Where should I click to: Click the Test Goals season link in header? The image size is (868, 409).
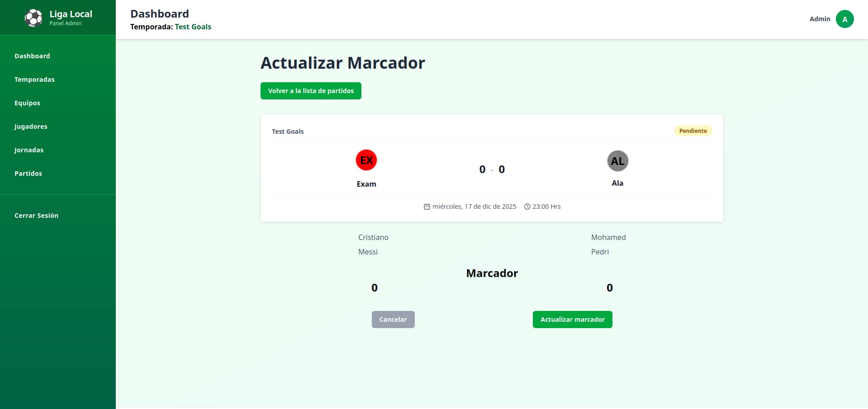[x=193, y=27]
